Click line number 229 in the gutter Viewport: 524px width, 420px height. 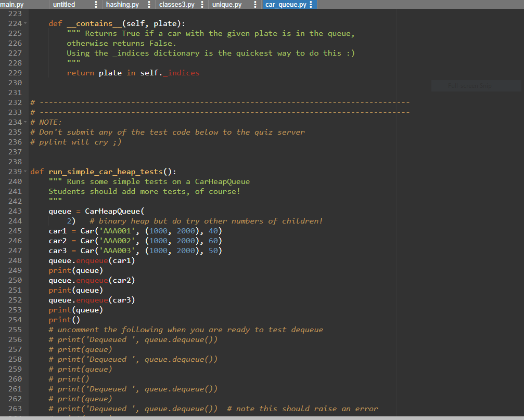click(16, 72)
